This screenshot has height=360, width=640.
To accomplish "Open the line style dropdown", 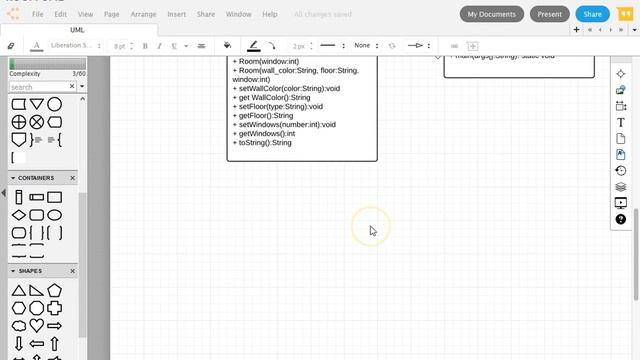I will tap(333, 46).
